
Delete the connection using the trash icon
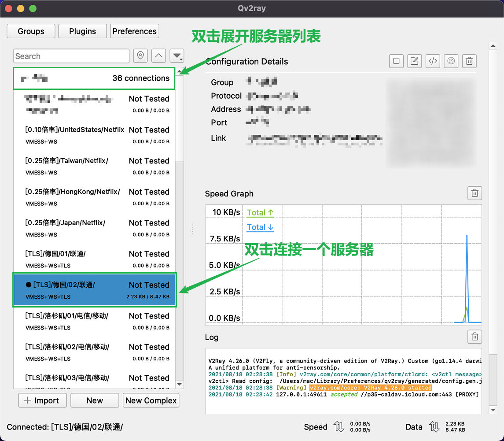[x=470, y=61]
